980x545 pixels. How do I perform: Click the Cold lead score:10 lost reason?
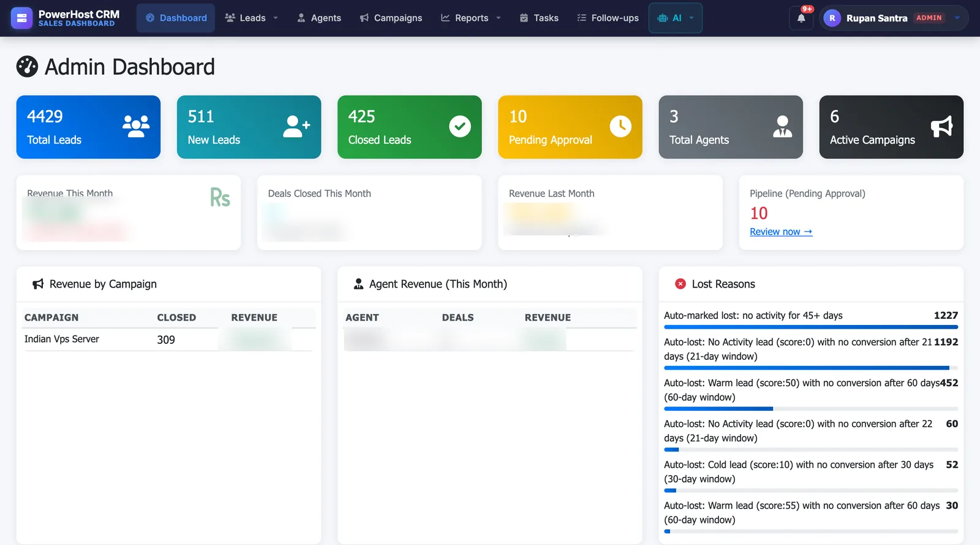coord(799,471)
